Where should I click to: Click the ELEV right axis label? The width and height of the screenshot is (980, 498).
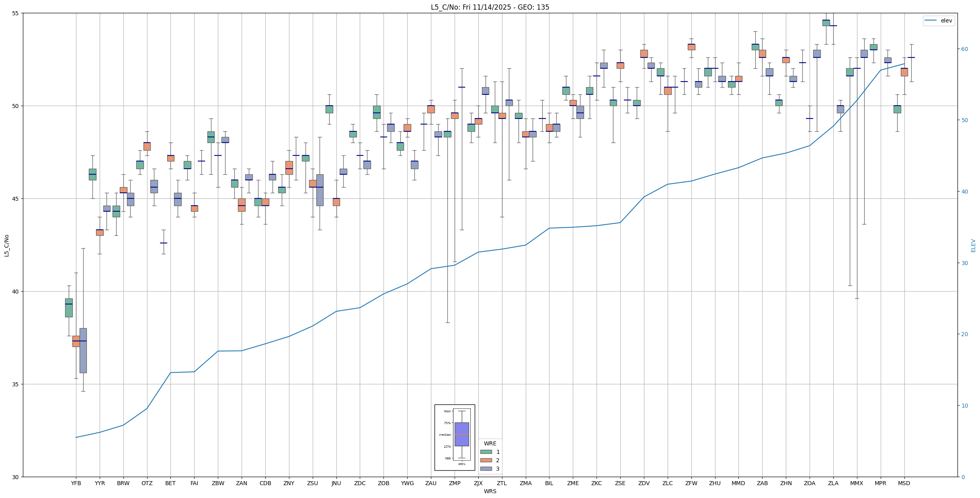[973, 245]
